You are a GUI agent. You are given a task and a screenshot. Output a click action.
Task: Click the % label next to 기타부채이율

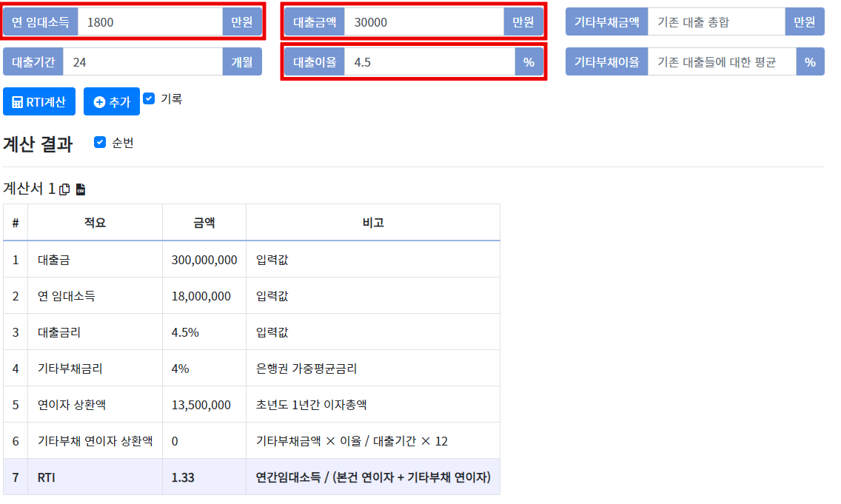(x=811, y=61)
